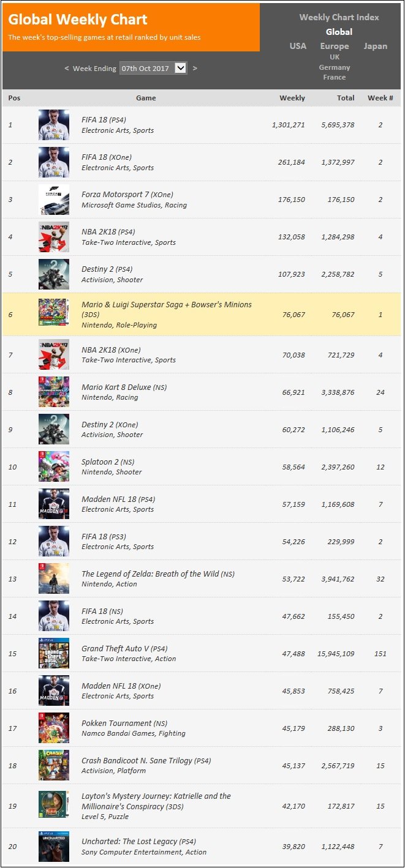405x868 pixels.
Task: Click the Splatoon 2 box art thumbnail
Action: pyautogui.click(x=54, y=466)
